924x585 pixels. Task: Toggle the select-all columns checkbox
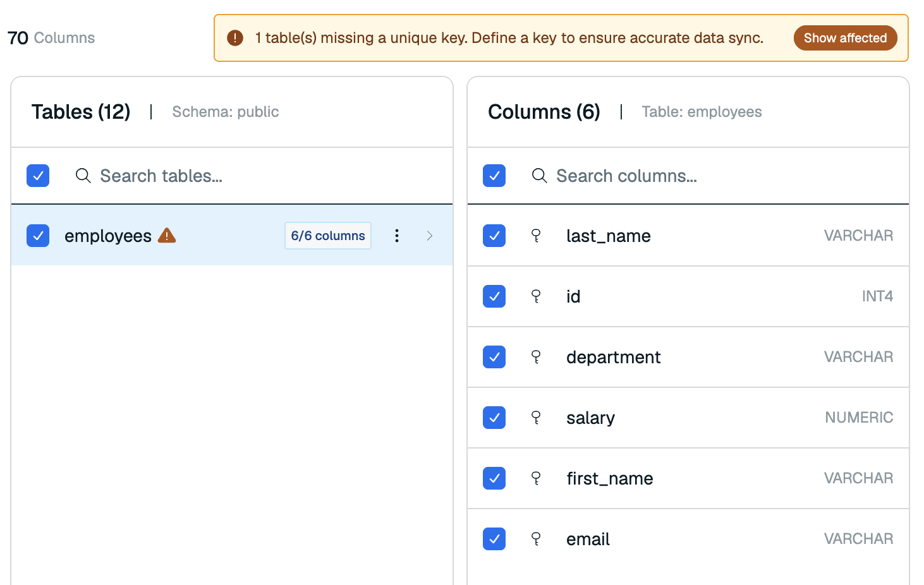pyautogui.click(x=494, y=176)
